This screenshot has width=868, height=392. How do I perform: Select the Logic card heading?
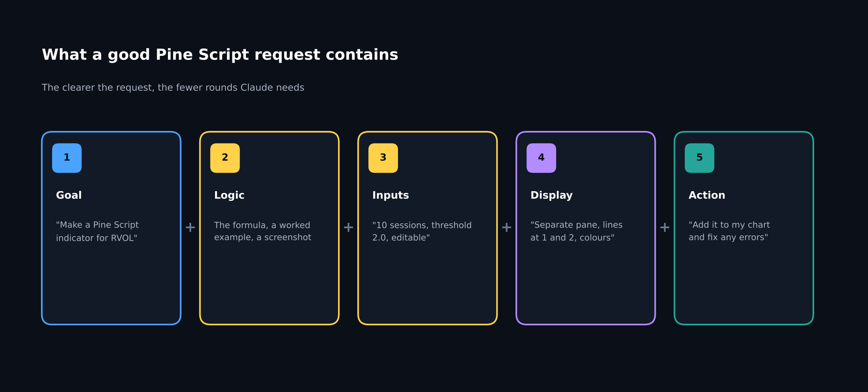click(229, 195)
